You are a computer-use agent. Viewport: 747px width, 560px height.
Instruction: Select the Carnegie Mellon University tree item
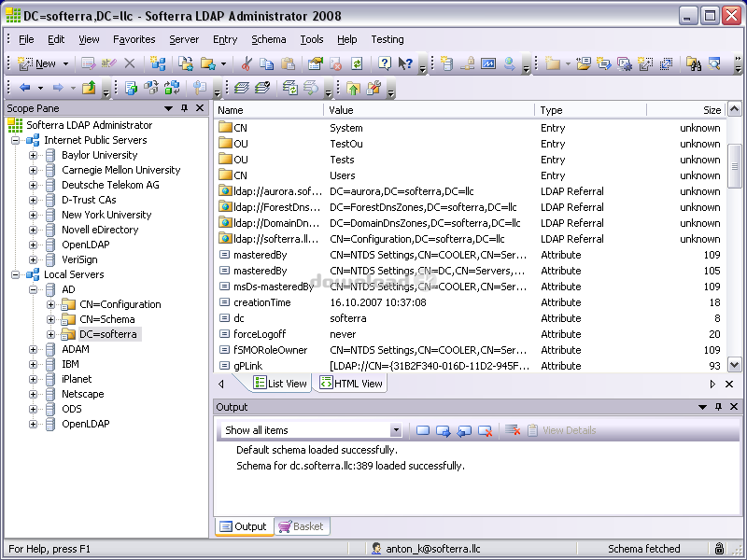[x=121, y=170]
